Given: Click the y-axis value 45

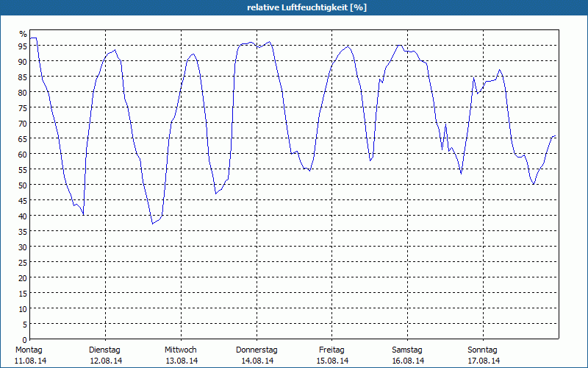Looking at the screenshot, I should coord(23,200).
